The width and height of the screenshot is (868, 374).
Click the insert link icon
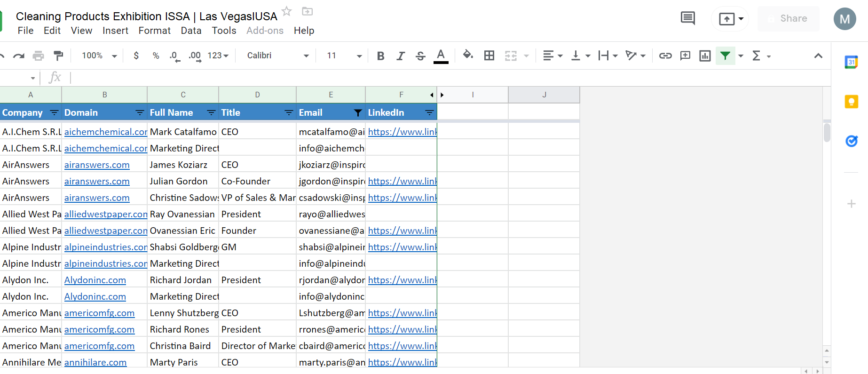tap(665, 56)
